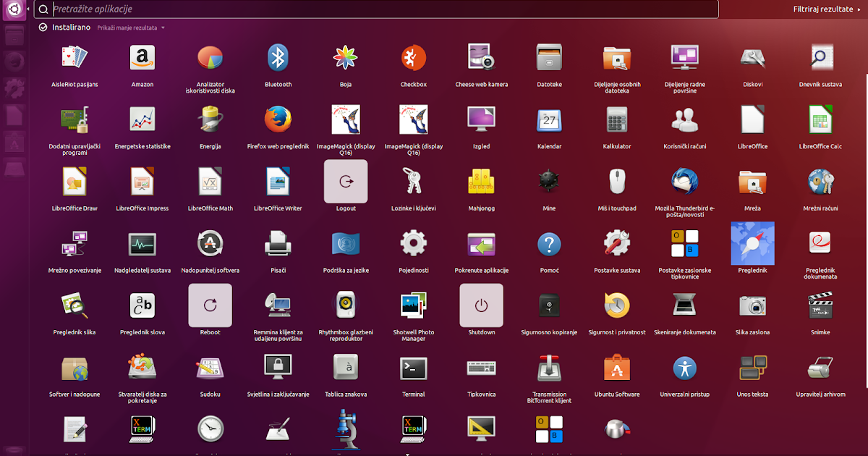Image resolution: width=868 pixels, height=456 pixels.
Task: Launch Mozilla Thunderbird e-pošta
Action: [x=684, y=181]
